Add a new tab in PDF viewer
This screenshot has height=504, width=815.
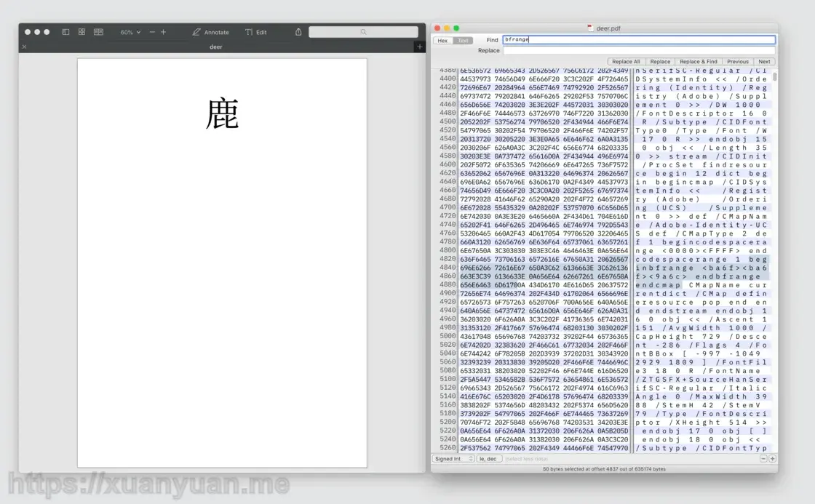coord(419,47)
